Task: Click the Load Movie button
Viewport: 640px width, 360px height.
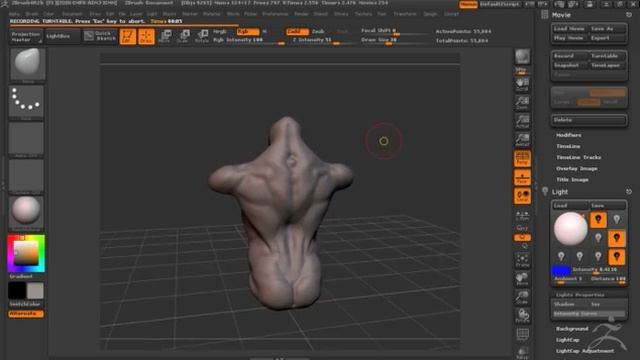Action: point(569,29)
